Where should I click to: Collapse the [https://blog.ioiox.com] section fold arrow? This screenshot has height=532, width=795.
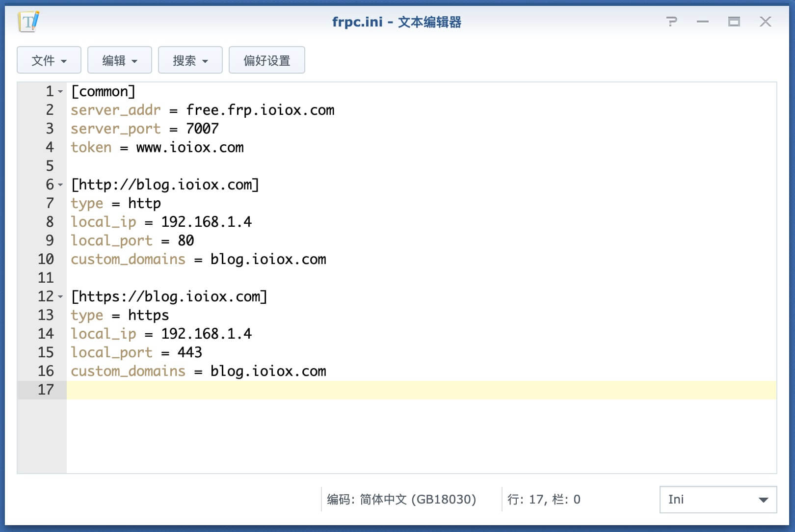(60, 297)
